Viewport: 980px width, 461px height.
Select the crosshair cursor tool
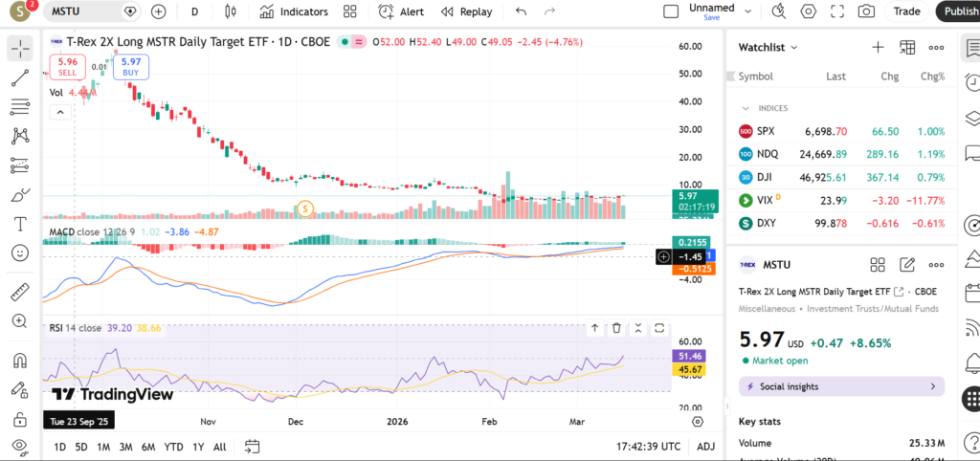coord(20,48)
